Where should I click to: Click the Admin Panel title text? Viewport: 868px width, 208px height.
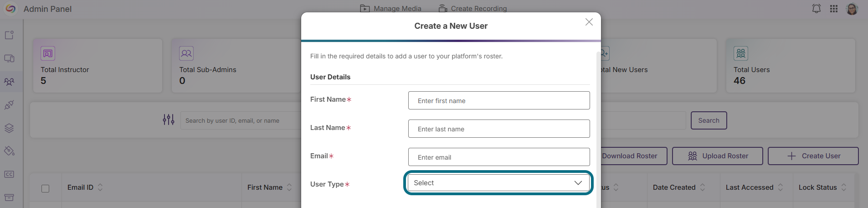pos(47,9)
